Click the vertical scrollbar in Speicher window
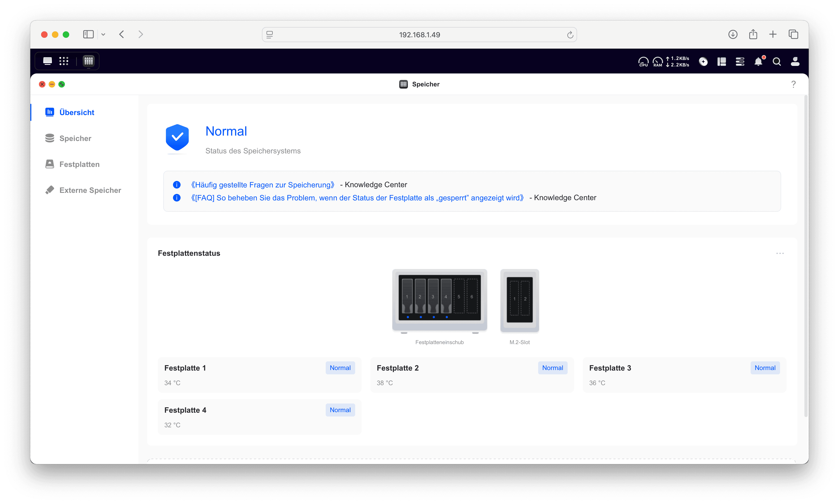 tap(805, 255)
